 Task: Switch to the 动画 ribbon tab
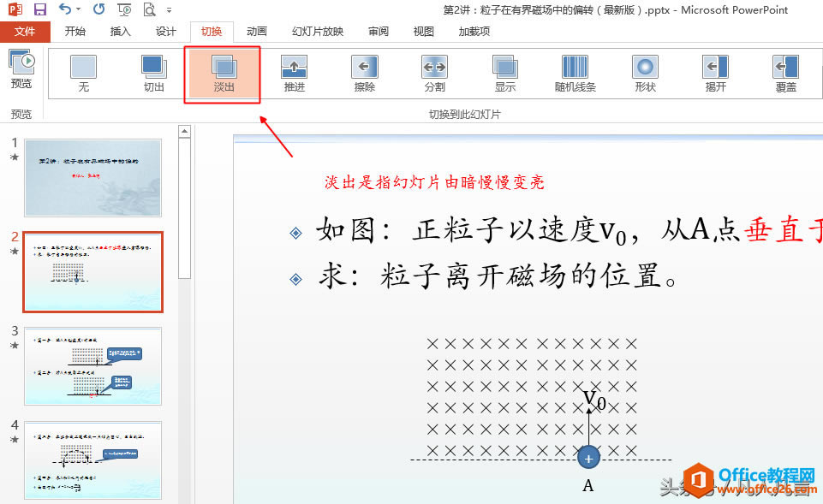click(x=257, y=32)
